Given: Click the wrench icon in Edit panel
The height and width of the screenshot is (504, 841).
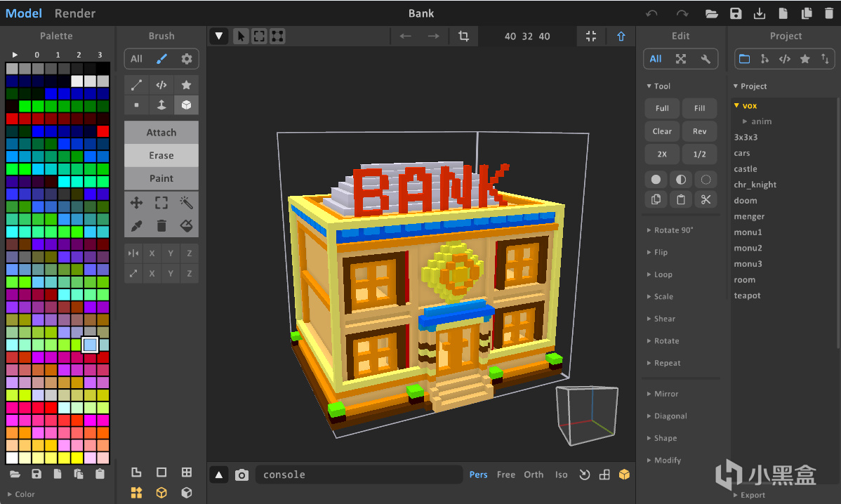Looking at the screenshot, I should coord(706,59).
